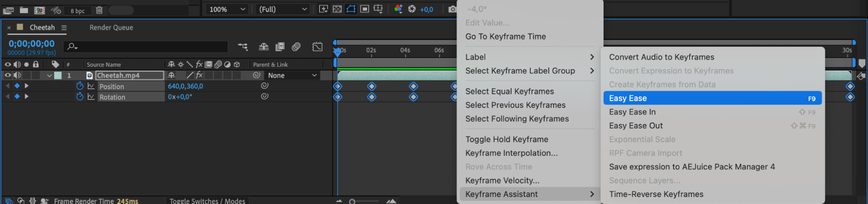Toggle the transparency grid icon

[337, 9]
